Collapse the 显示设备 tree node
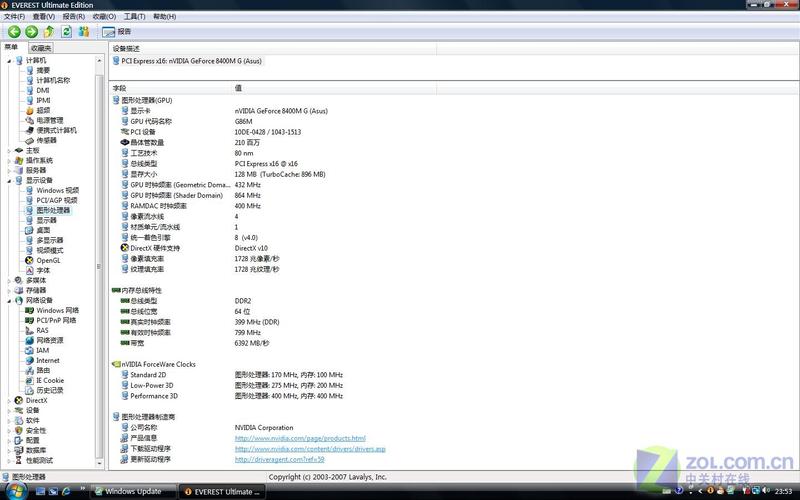800x500 pixels. pyautogui.click(x=9, y=181)
